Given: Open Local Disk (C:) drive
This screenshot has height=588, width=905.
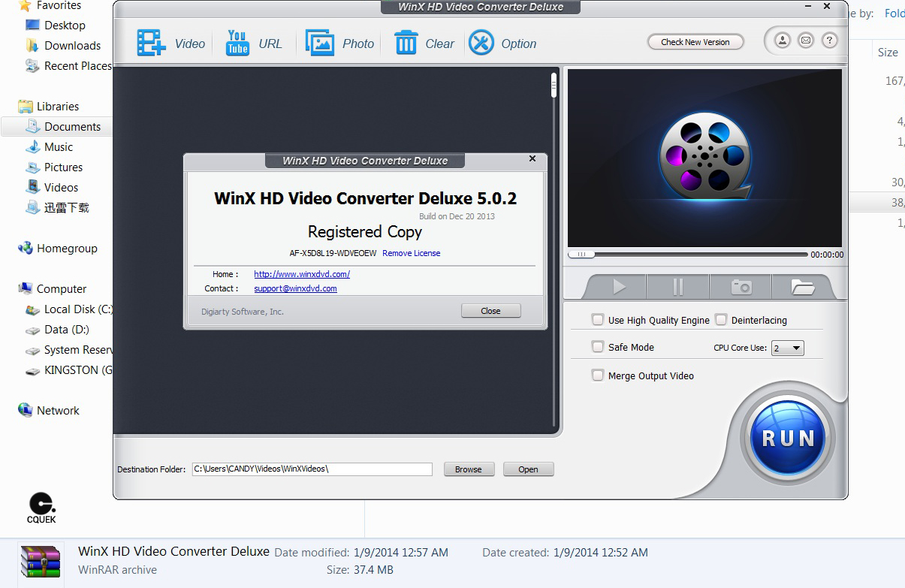Looking at the screenshot, I should (x=69, y=309).
